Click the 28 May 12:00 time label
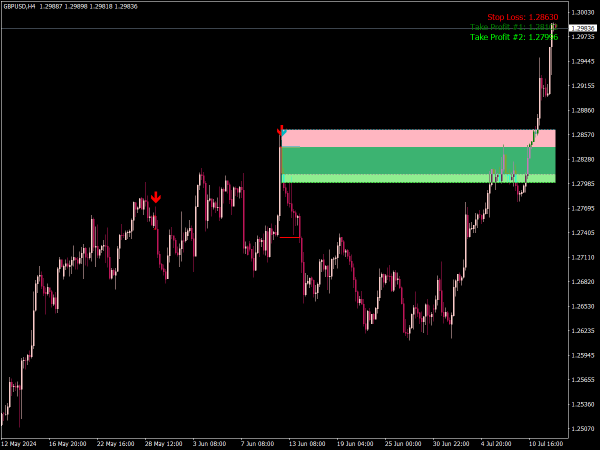The image size is (600, 450). pos(163,443)
